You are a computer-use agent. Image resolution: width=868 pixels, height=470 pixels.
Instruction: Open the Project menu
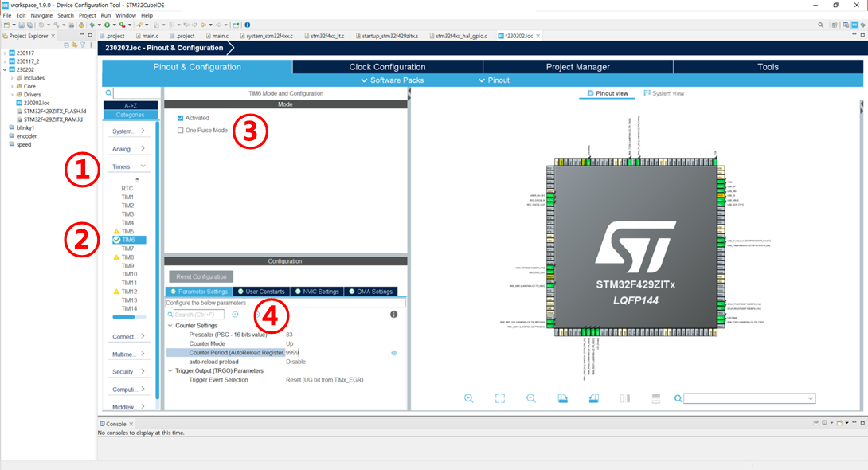point(88,15)
